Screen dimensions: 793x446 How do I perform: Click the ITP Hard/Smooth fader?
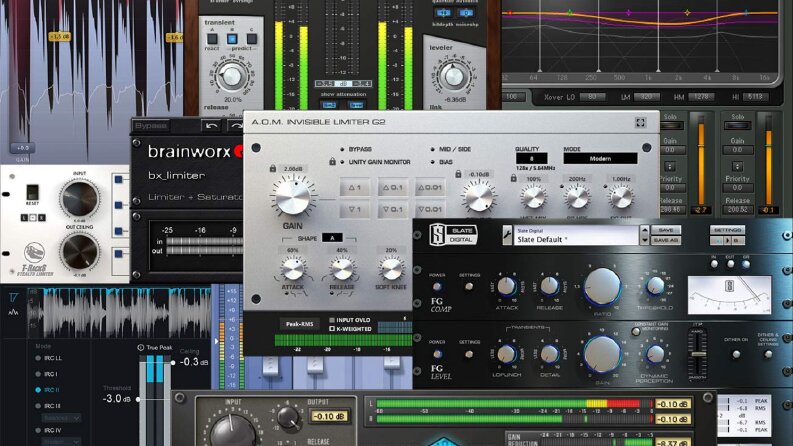coord(697,354)
